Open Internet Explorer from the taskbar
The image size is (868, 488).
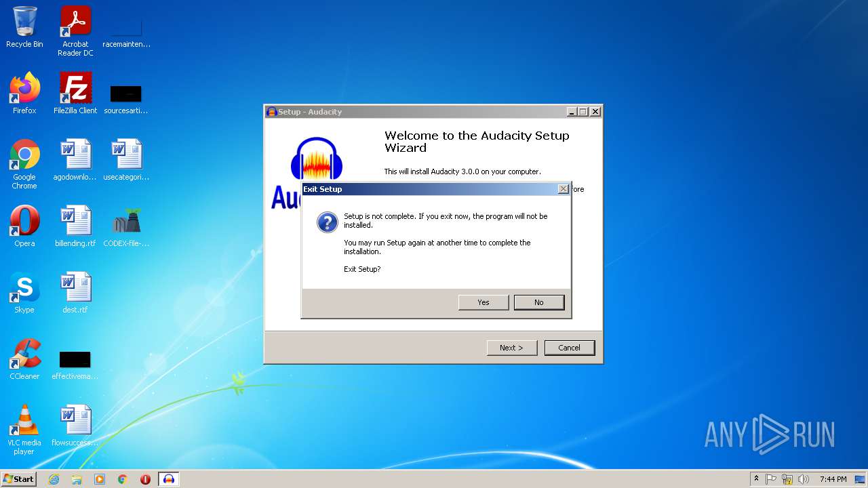click(x=54, y=479)
